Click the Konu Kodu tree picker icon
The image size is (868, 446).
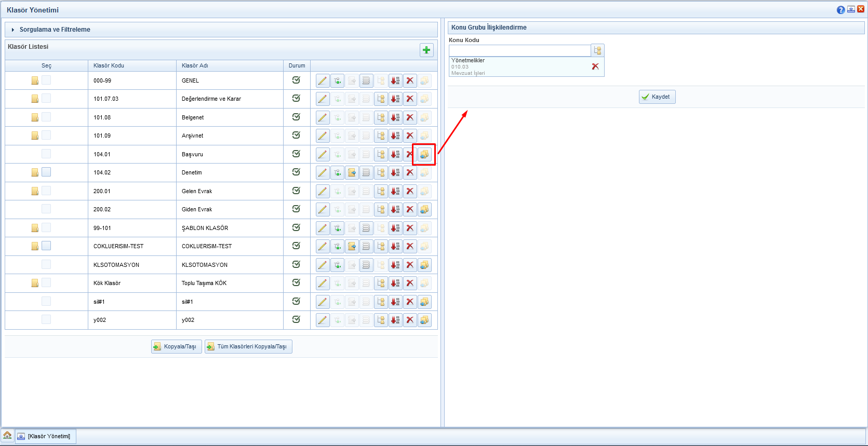point(597,50)
